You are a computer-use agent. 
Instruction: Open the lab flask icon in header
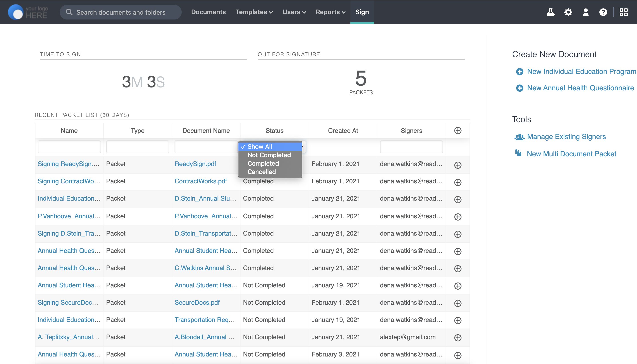[x=550, y=12]
